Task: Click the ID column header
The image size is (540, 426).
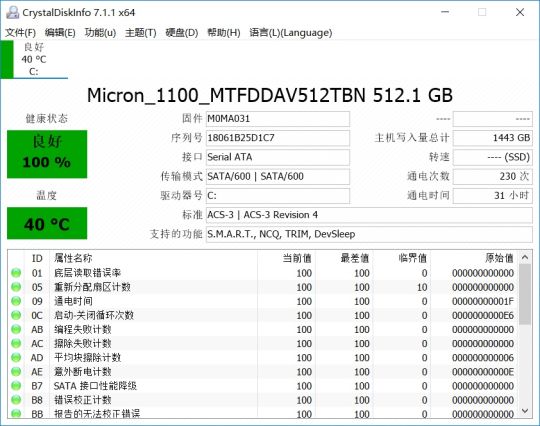Action: click(x=37, y=258)
